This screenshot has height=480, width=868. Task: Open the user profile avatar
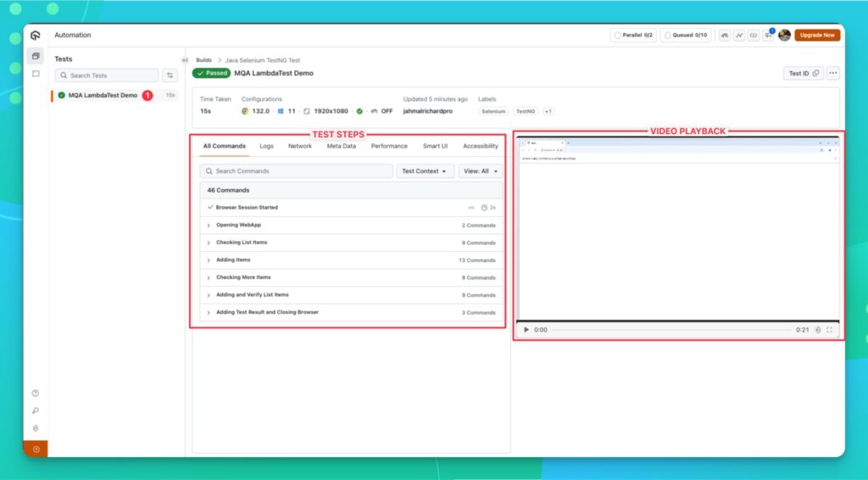tap(784, 35)
